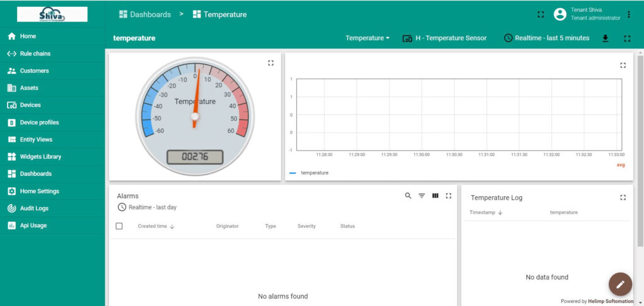Open the three-dot user menu
This screenshot has width=644, height=306.
click(x=629, y=14)
